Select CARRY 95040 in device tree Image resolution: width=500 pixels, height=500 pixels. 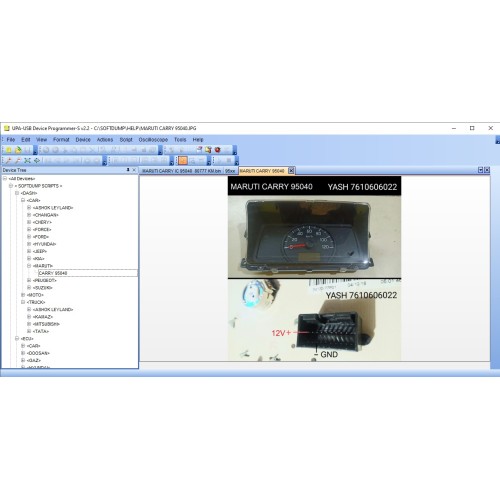(53, 273)
